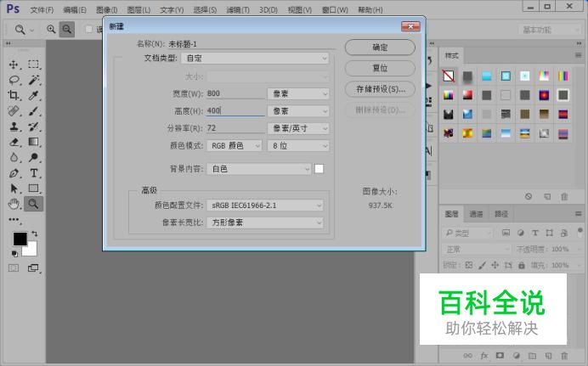Open the 滤镜(T) menu
588x366 pixels.
point(238,10)
